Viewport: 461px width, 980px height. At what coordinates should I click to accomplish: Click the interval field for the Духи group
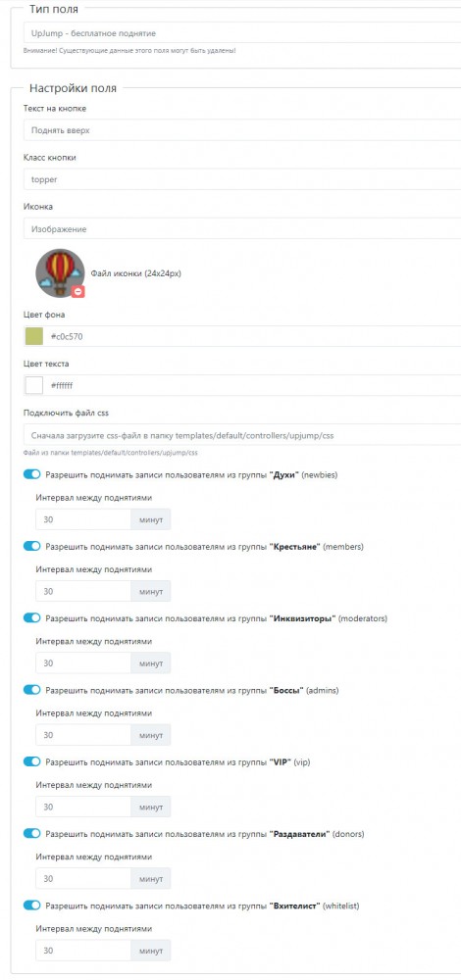[x=83, y=519]
